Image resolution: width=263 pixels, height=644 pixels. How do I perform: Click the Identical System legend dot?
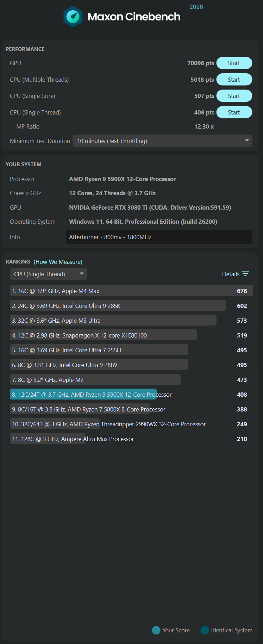(x=205, y=630)
